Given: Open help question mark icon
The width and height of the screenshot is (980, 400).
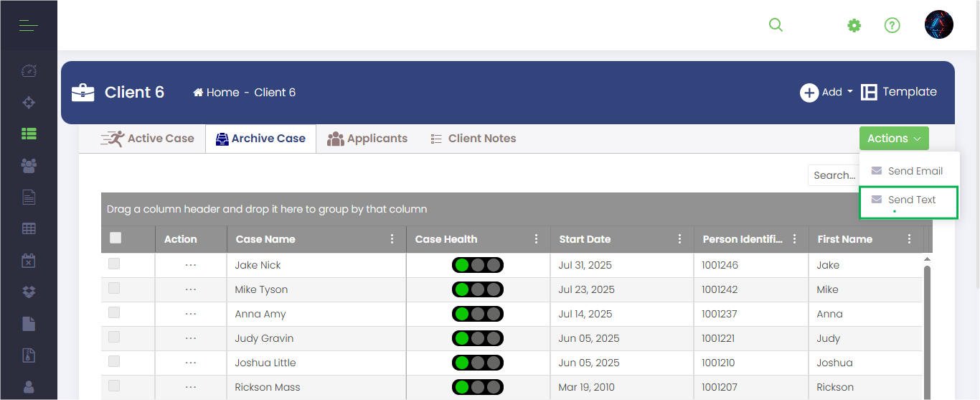Looking at the screenshot, I should click(x=892, y=25).
